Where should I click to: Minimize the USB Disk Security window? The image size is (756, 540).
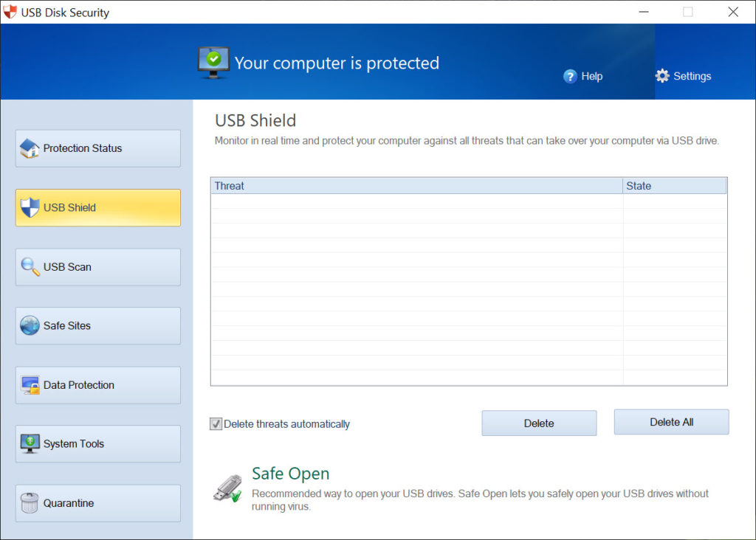pyautogui.click(x=643, y=12)
